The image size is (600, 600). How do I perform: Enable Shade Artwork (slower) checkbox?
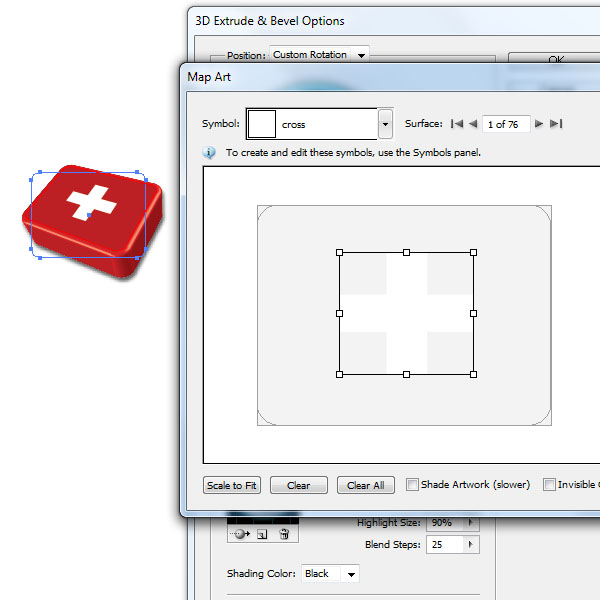pos(412,484)
